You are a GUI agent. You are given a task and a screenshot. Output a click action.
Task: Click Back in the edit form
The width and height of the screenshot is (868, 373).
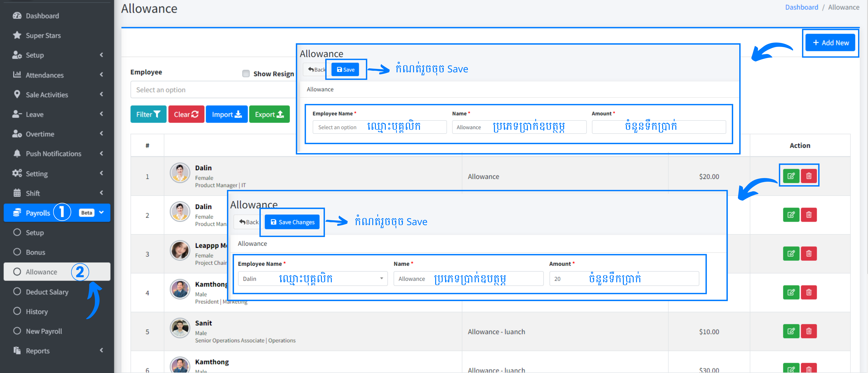[x=249, y=222]
